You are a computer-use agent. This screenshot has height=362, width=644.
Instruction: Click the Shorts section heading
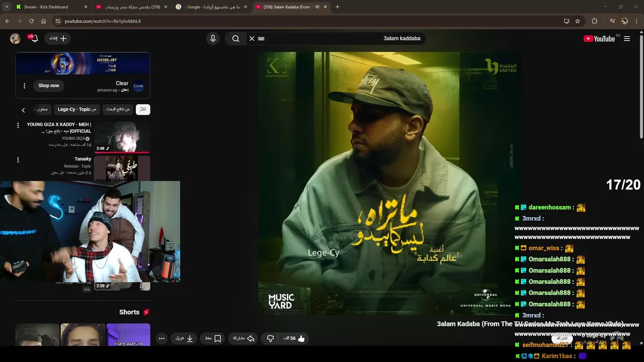(129, 312)
